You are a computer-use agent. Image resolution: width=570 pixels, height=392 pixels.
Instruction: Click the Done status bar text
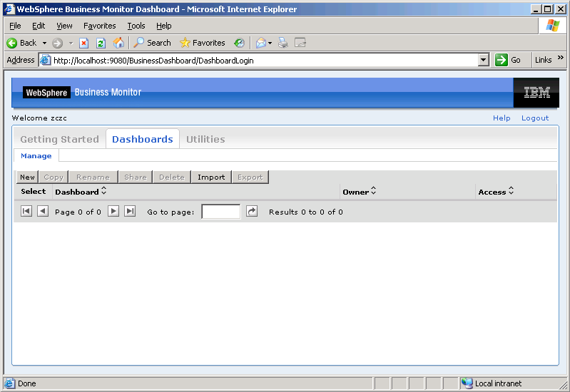[x=27, y=383]
